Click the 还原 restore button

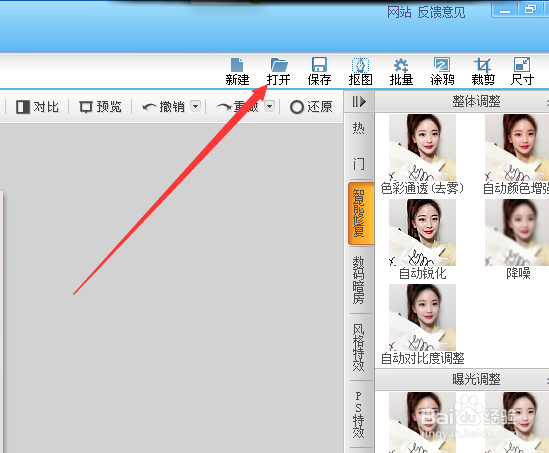[311, 107]
